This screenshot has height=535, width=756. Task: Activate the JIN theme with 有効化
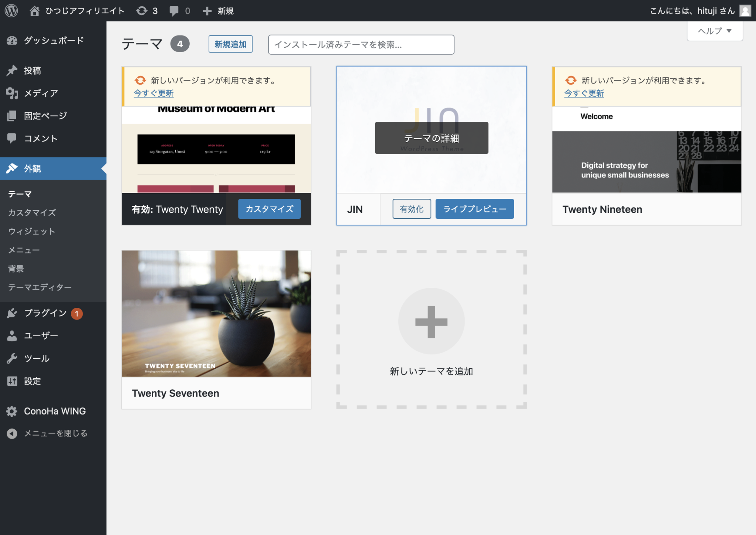411,209
